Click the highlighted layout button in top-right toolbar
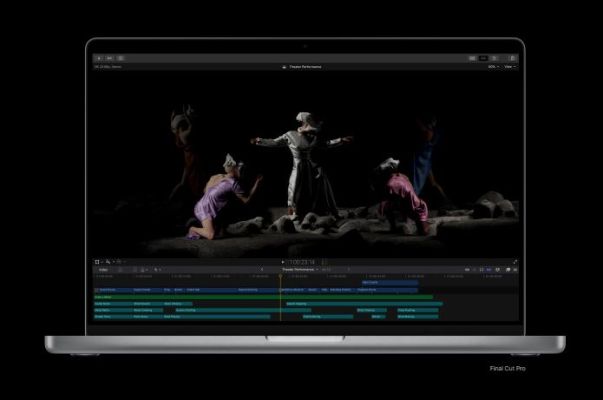Image resolution: width=603 pixels, height=400 pixels. [485, 58]
